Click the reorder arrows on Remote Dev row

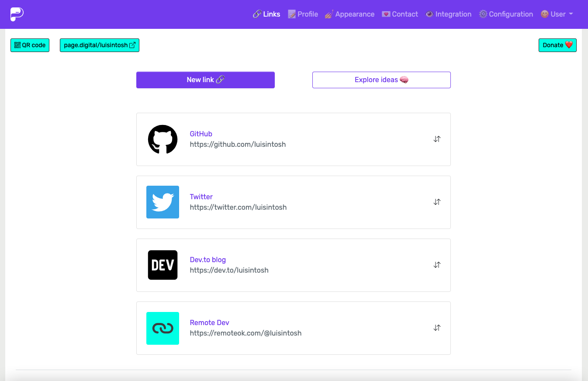437,328
